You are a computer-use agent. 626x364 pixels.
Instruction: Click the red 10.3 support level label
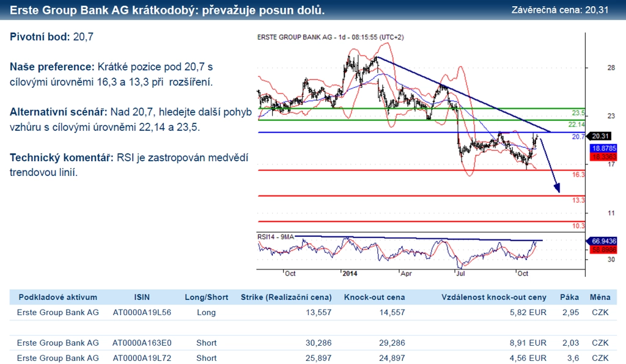tap(578, 226)
